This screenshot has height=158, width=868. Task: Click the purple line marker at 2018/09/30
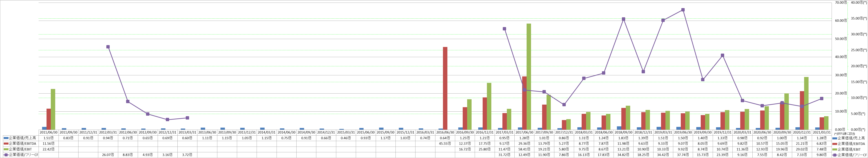click(623, 19)
